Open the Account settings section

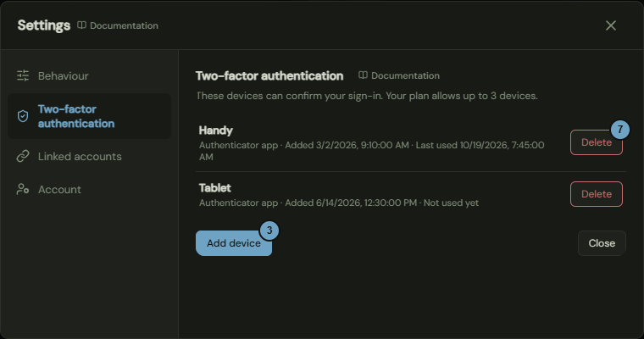click(x=89, y=190)
